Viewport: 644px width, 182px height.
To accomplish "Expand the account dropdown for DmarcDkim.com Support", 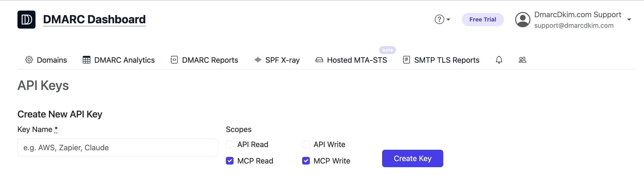I will coord(629,19).
